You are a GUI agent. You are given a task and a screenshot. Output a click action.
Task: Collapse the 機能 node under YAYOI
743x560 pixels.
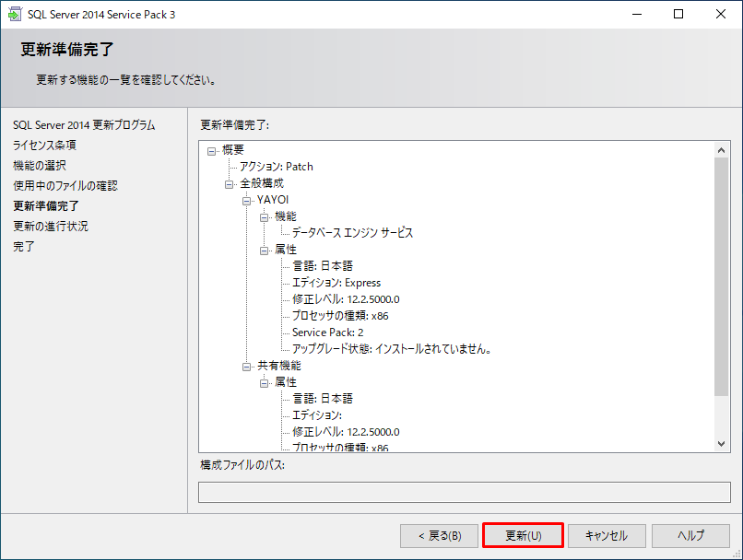pyautogui.click(x=264, y=217)
